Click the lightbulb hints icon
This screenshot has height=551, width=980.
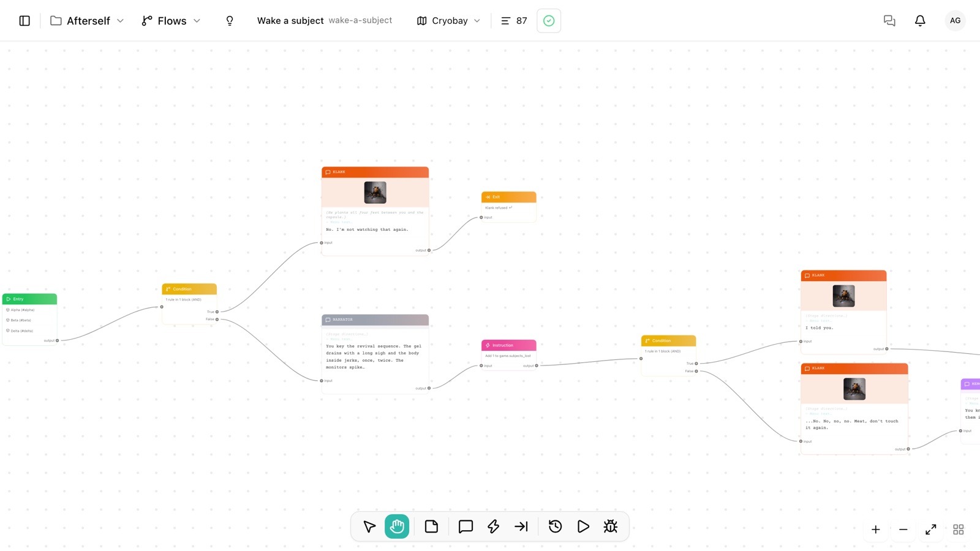click(x=230, y=21)
